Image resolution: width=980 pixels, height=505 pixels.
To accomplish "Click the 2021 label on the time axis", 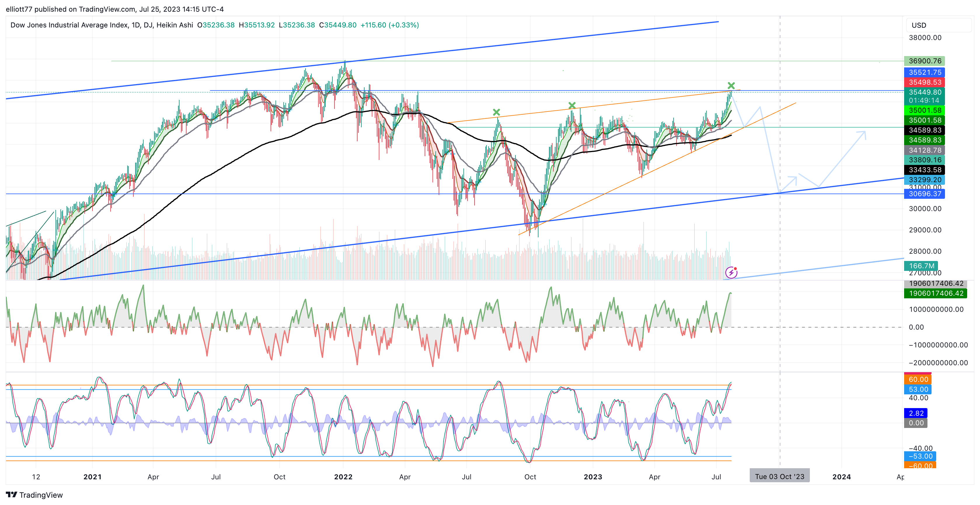I will (x=93, y=477).
